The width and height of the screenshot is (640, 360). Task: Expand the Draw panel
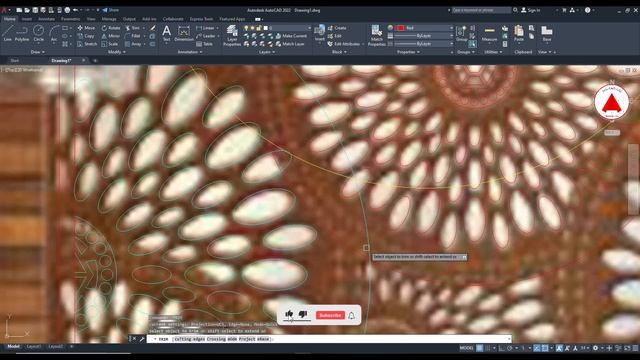[x=38, y=52]
